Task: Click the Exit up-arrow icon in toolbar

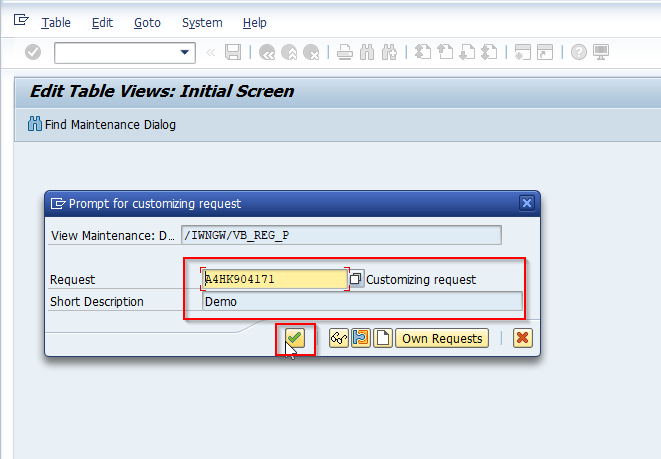Action: pos(289,52)
